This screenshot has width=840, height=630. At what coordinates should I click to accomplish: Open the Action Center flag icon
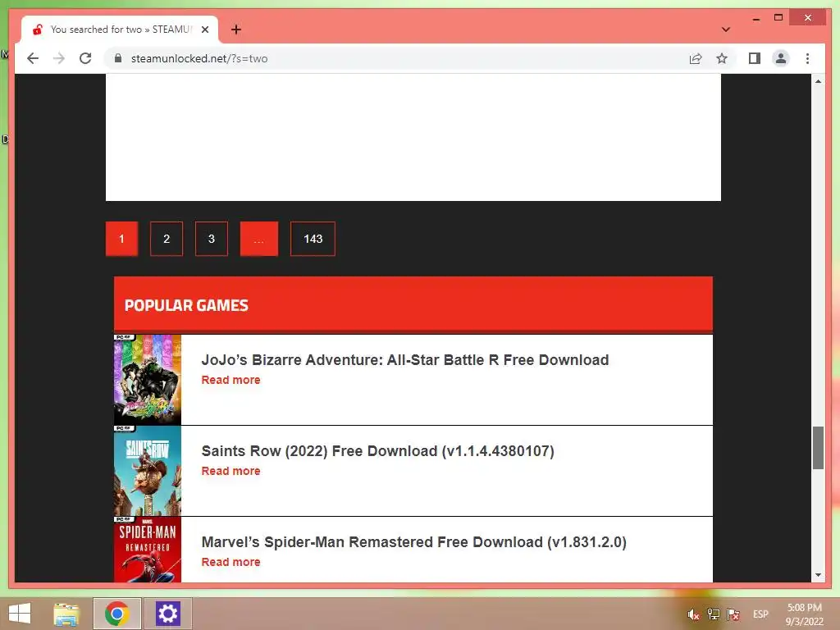(x=733, y=614)
